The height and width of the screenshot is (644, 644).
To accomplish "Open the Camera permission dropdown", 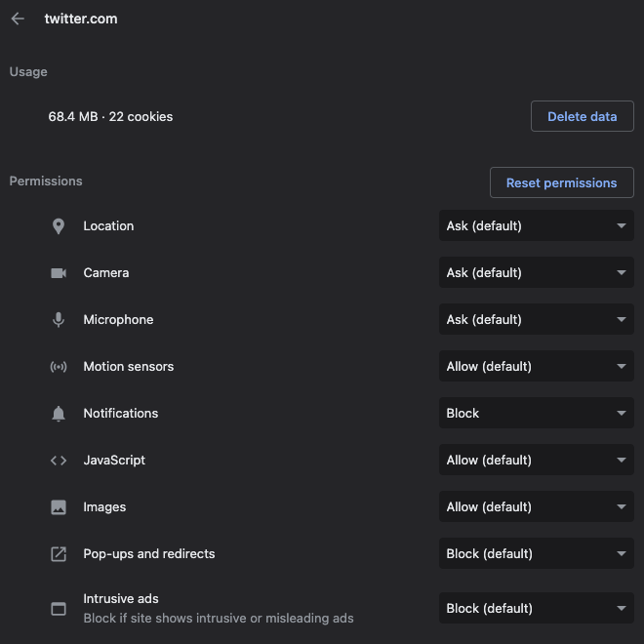I will pos(537,272).
